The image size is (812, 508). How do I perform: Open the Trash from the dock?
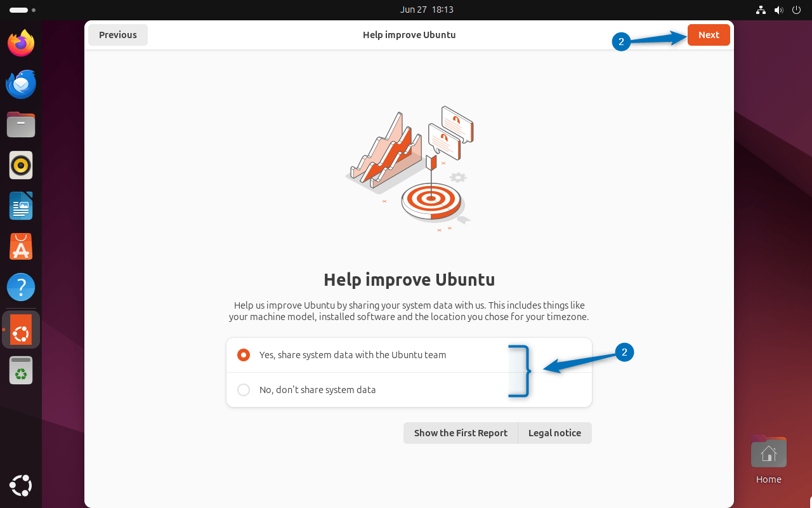pos(20,370)
